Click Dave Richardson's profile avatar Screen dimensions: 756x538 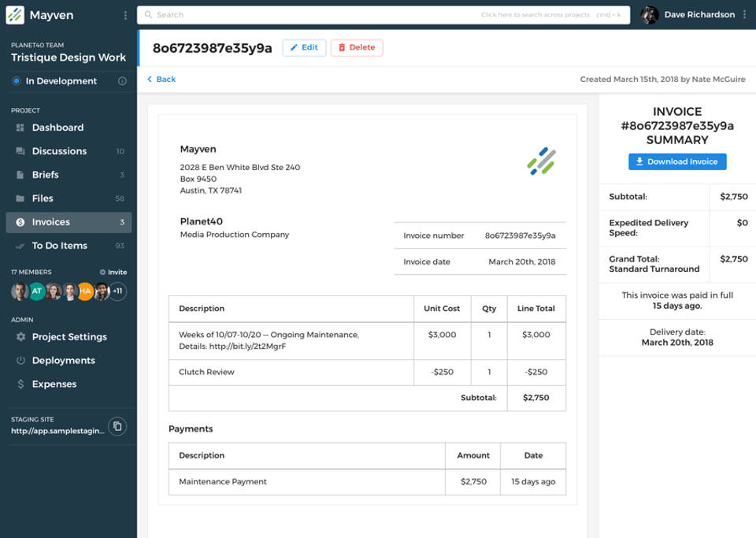pos(650,15)
